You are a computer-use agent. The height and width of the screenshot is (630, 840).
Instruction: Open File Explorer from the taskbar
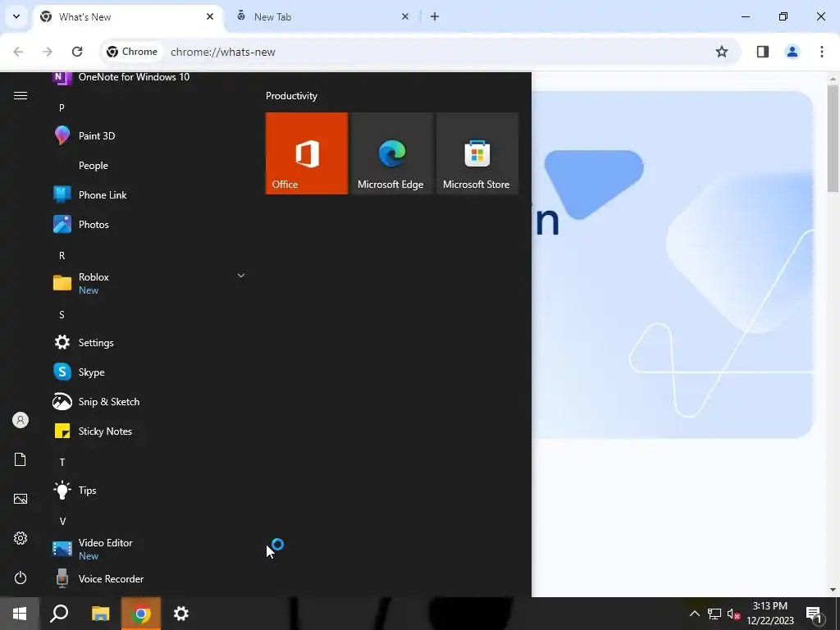pos(100,614)
